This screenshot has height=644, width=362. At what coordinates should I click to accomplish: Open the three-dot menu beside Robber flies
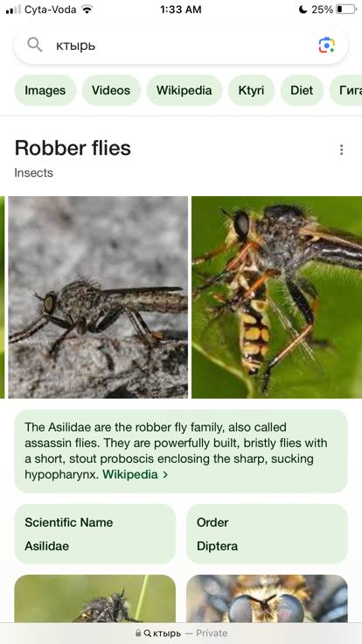pyautogui.click(x=342, y=150)
